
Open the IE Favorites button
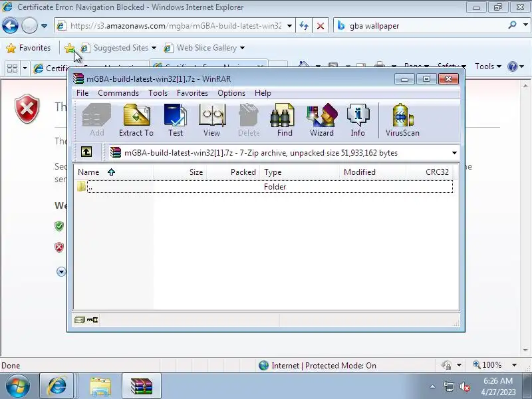(29, 48)
